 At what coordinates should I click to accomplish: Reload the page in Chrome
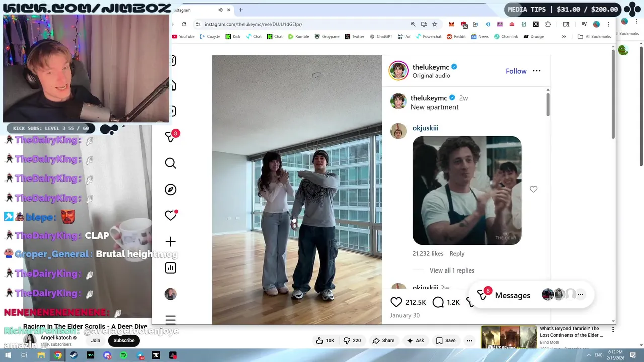pyautogui.click(x=184, y=24)
